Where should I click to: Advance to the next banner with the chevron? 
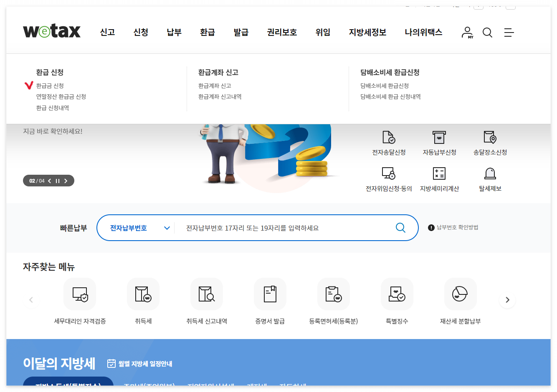click(66, 181)
